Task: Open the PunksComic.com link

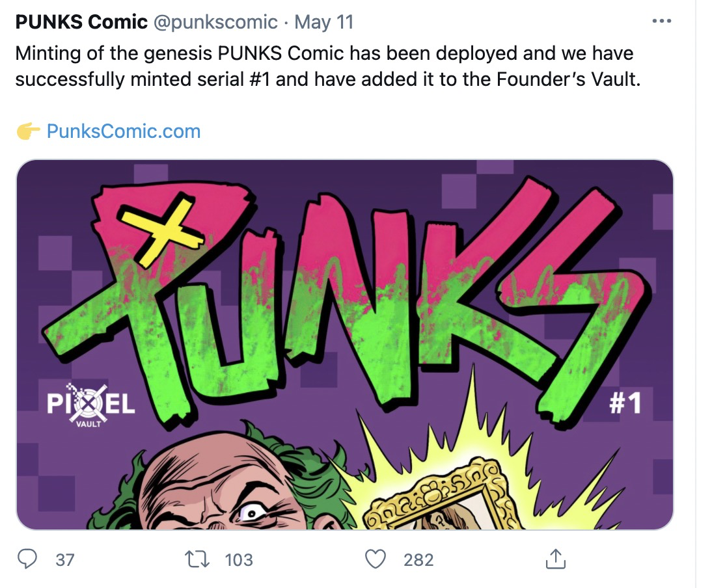Action: click(x=124, y=131)
